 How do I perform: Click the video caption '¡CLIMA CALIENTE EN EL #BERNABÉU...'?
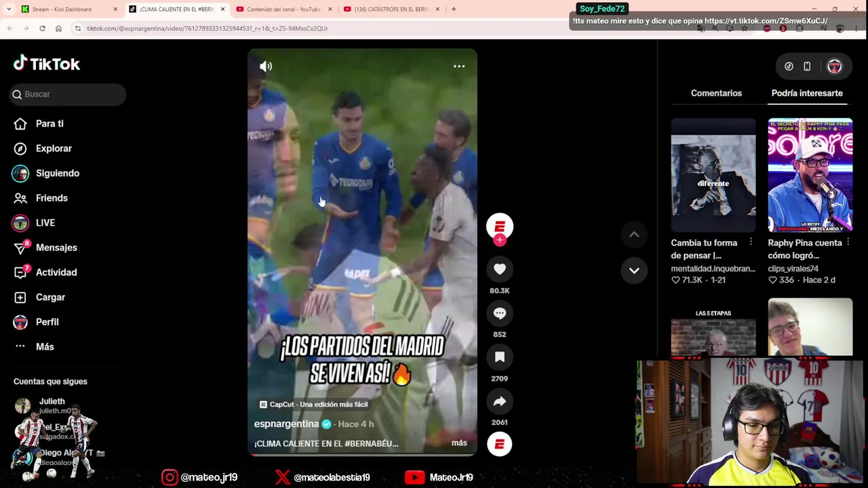pyautogui.click(x=326, y=444)
